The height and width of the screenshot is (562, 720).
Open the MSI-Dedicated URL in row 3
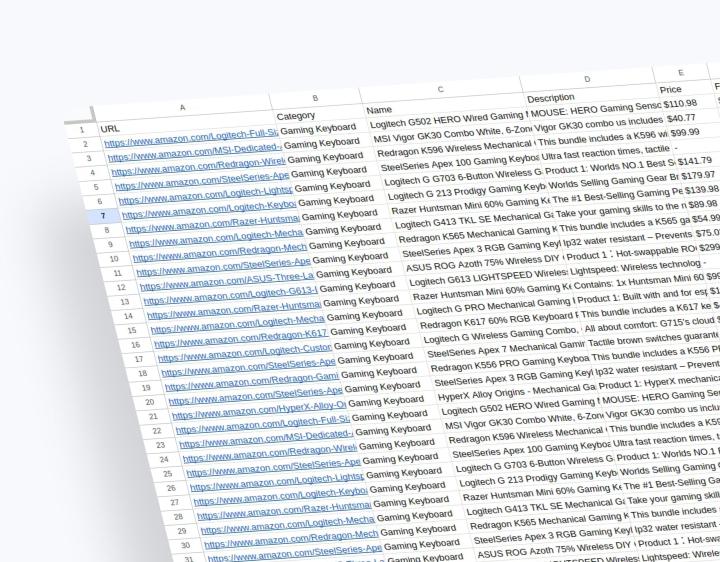point(195,151)
